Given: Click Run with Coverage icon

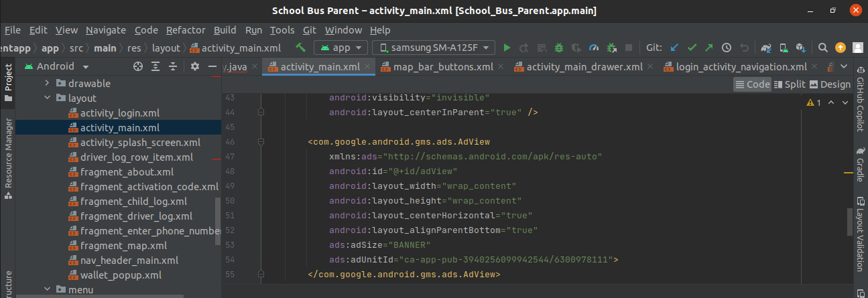Looking at the screenshot, I should [576, 48].
